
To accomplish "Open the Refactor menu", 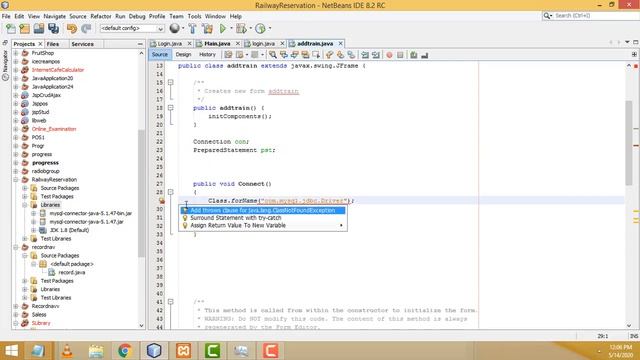I will coord(101,16).
